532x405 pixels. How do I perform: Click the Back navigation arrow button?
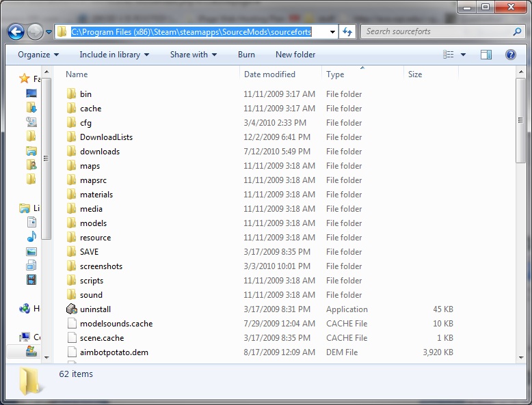(16, 31)
